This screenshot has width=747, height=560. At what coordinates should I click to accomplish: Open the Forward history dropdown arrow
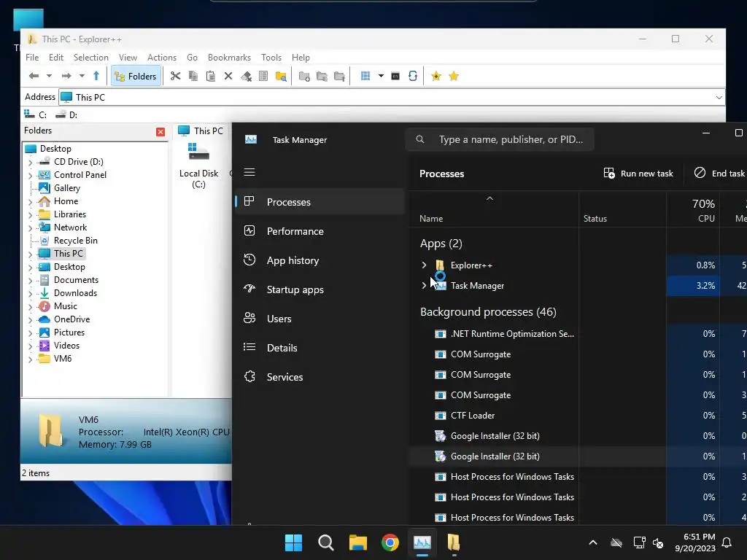82,76
